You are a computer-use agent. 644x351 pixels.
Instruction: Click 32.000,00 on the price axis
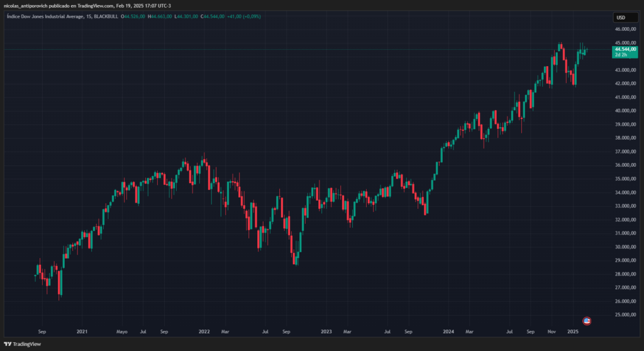[x=626, y=220]
